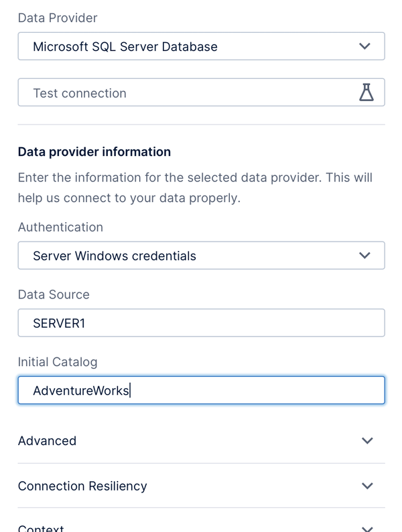Click the chevron beside the Context section
The width and height of the screenshot is (402, 532).
point(367,529)
